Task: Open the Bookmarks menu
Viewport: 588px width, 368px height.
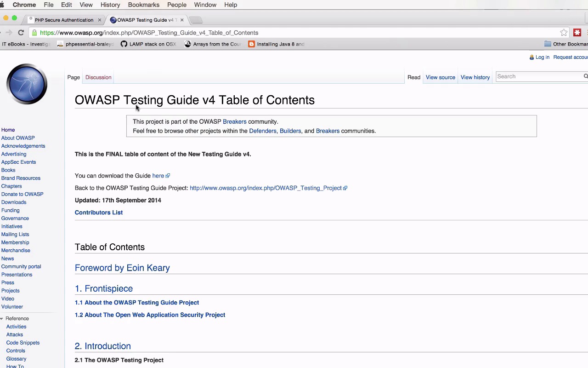Action: tap(143, 5)
